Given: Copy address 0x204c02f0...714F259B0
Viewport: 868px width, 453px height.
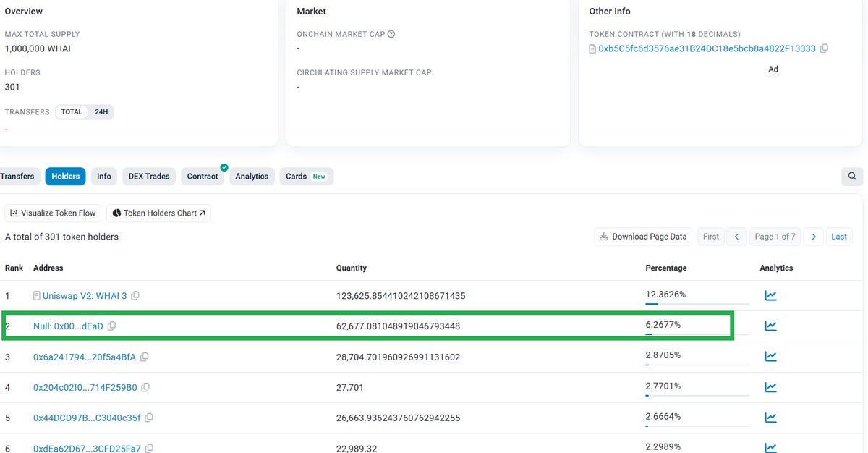Looking at the screenshot, I should [x=145, y=388].
